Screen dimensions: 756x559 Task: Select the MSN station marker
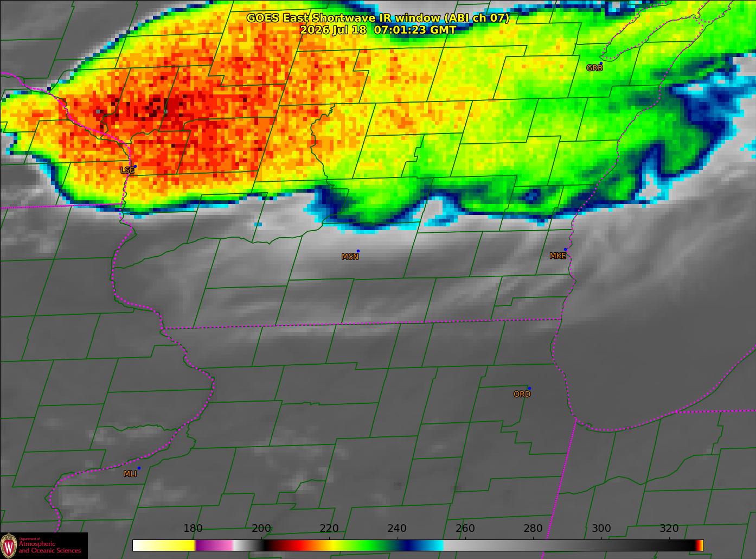click(x=358, y=251)
